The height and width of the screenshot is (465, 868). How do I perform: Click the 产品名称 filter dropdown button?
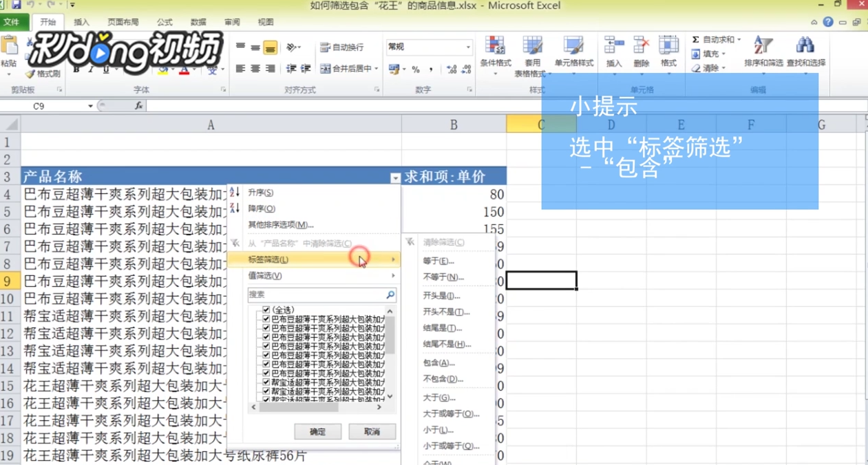[x=395, y=177]
